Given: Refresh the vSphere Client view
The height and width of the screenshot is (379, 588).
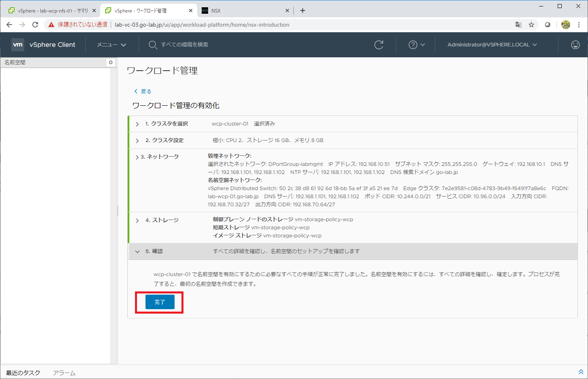Looking at the screenshot, I should pos(379,45).
